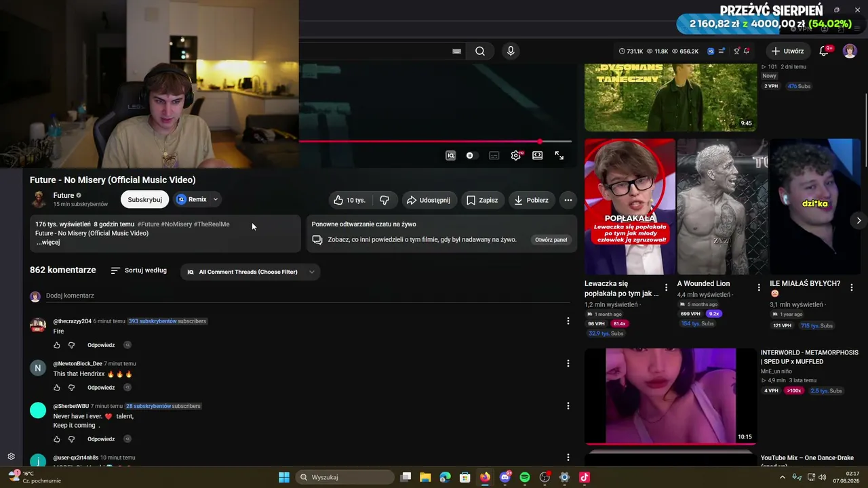Subscribe to Future with Subskrybuj
The height and width of the screenshot is (488, 868).
[144, 199]
